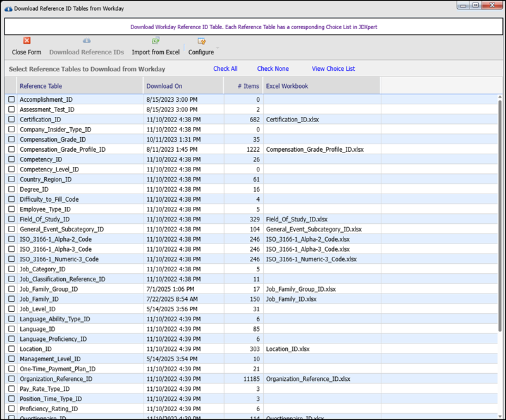
Task: Check the Certification_ID checkbox
Action: tap(11, 120)
